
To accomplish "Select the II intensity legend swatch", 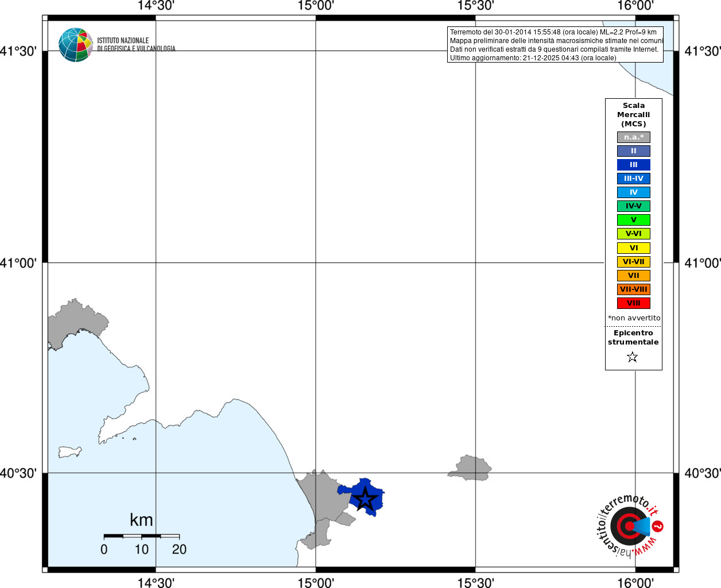I will coord(634,151).
